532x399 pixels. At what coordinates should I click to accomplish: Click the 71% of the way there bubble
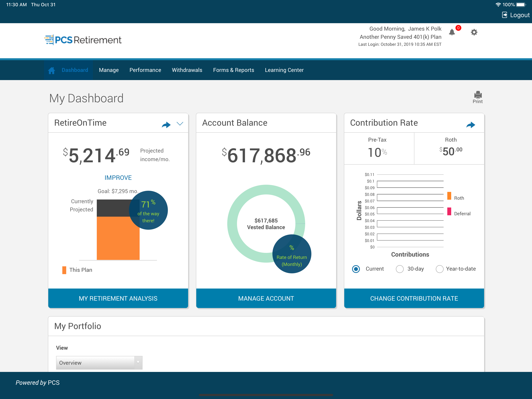(x=148, y=210)
